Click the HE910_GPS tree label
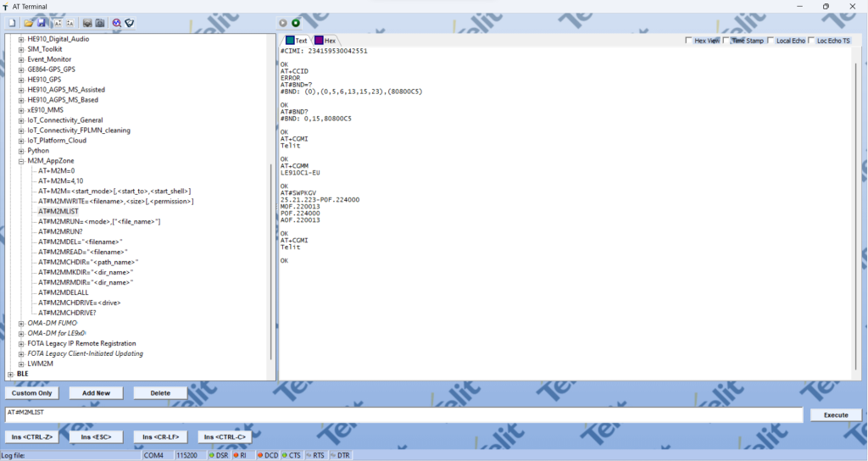The height and width of the screenshot is (461, 868). [x=44, y=80]
